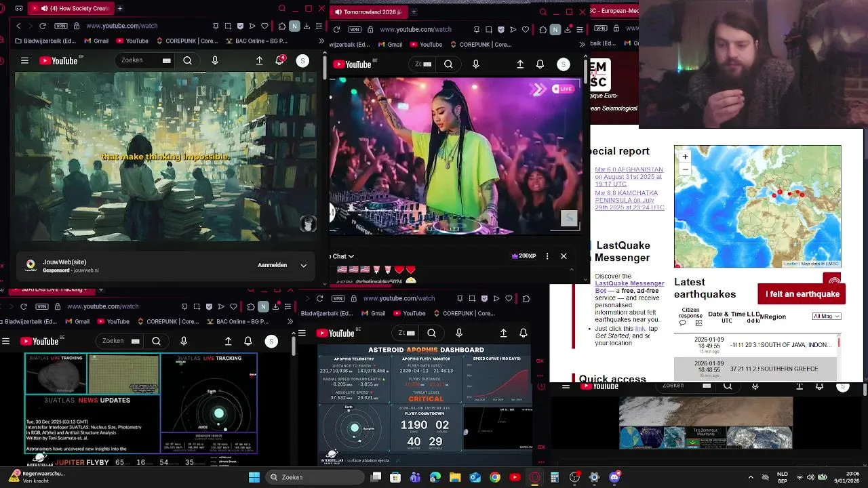Open BAC Online bookmark in How Society window
The image size is (868, 488).
click(255, 41)
